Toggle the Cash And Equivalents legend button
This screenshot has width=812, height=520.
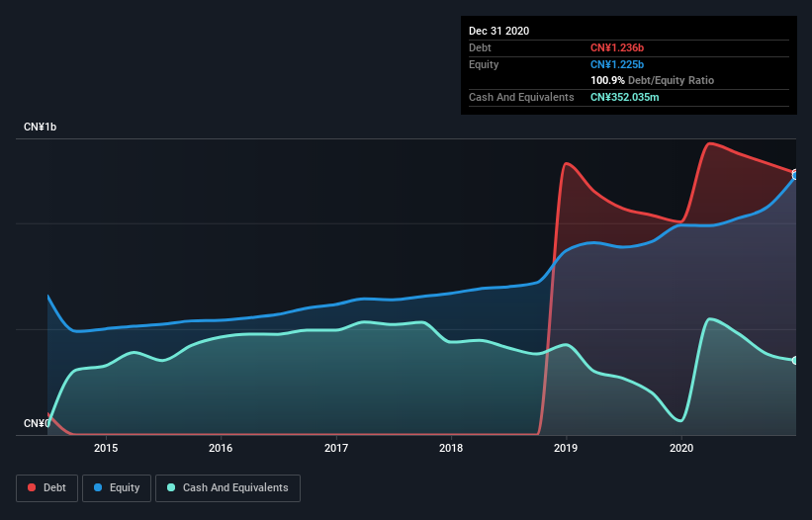(x=227, y=488)
